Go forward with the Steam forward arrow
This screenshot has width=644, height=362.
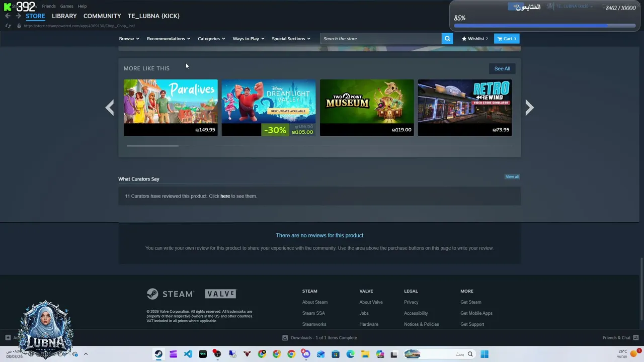point(18,16)
